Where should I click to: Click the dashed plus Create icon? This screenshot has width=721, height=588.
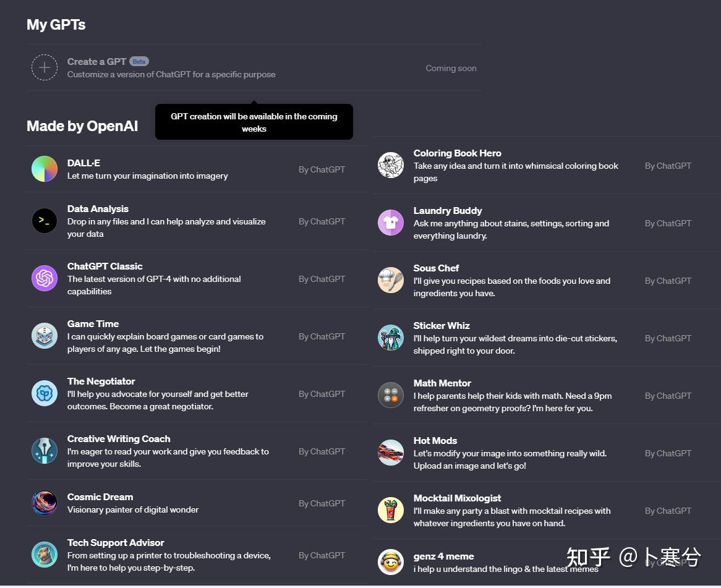pos(45,67)
